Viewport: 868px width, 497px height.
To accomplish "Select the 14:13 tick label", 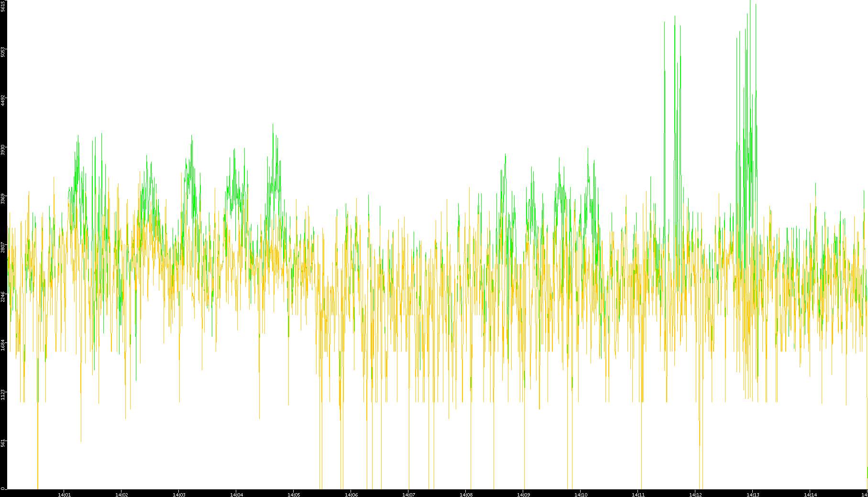I will click(x=753, y=495).
